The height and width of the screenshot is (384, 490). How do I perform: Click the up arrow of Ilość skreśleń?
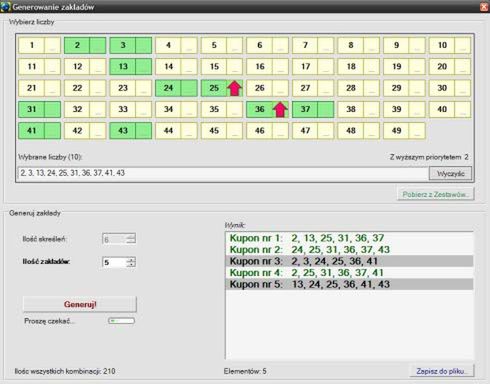131,236
